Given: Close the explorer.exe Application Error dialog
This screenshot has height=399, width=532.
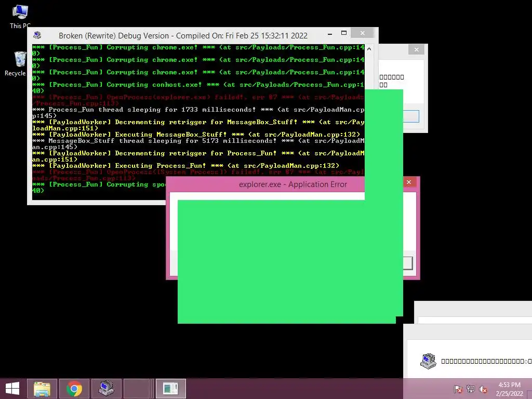Looking at the screenshot, I should coord(409,182).
